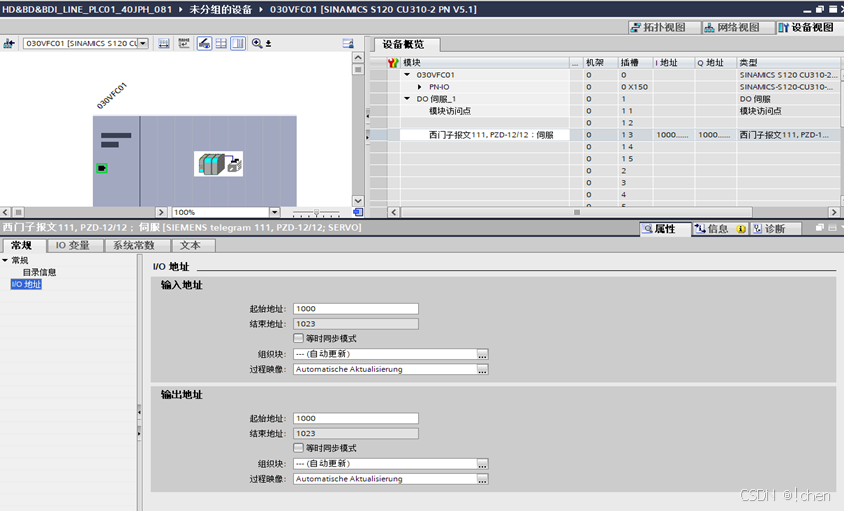Click the filter icon in module table header
Viewport: 844px width, 511px height.
tap(393, 63)
